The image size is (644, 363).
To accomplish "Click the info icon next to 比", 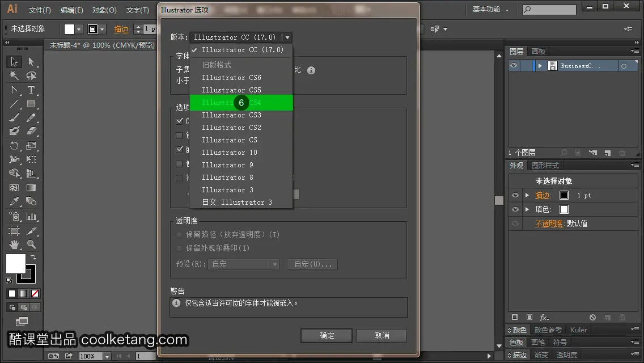I will 311,70.
